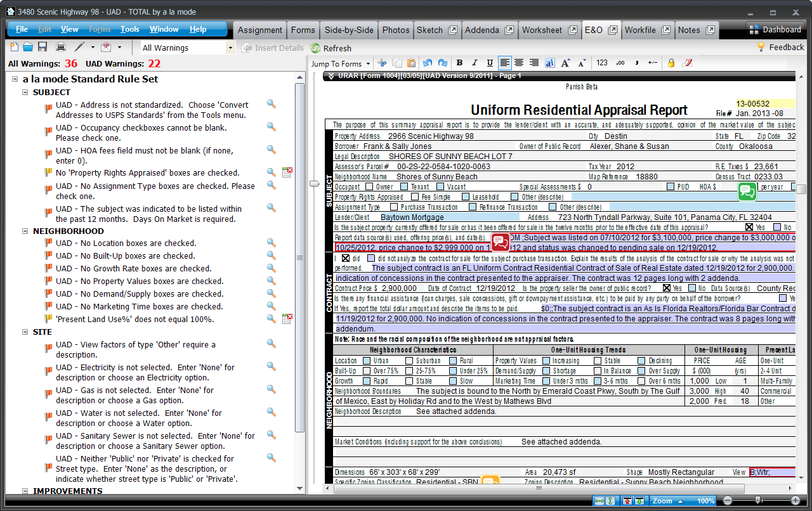Select the pen signature tool icon
The image size is (812, 511).
(x=79, y=47)
